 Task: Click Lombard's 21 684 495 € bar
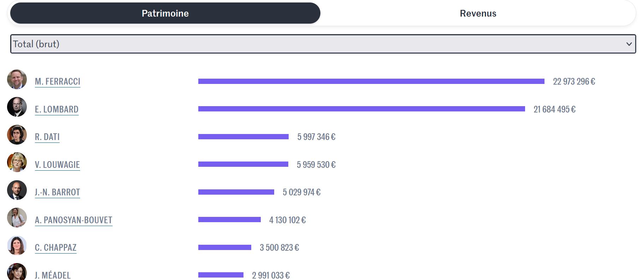click(361, 109)
